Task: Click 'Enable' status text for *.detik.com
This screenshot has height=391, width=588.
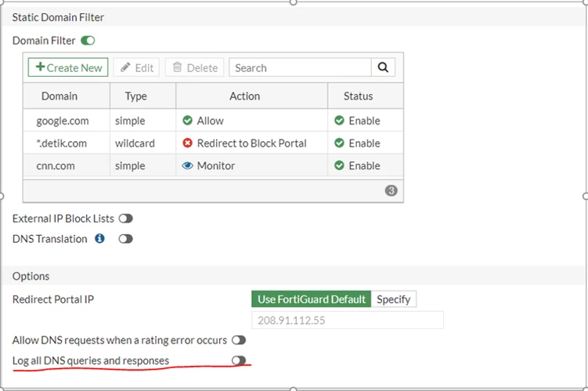Action: click(x=364, y=143)
